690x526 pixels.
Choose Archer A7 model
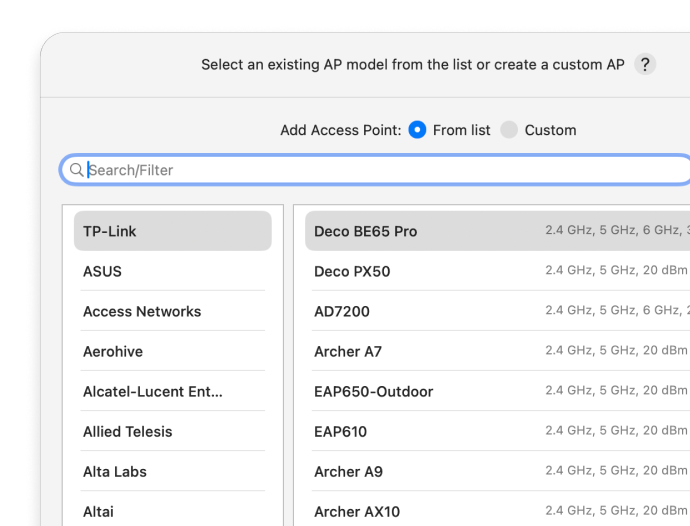point(497,351)
